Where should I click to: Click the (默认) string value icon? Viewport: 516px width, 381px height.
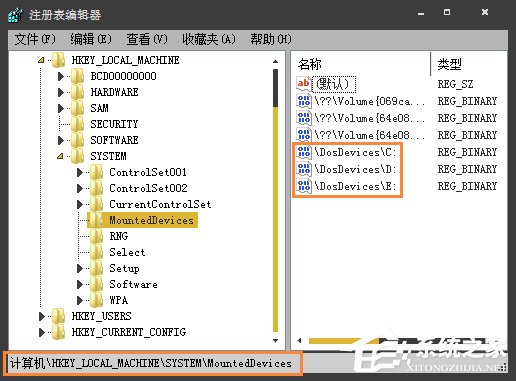pyautogui.click(x=304, y=83)
